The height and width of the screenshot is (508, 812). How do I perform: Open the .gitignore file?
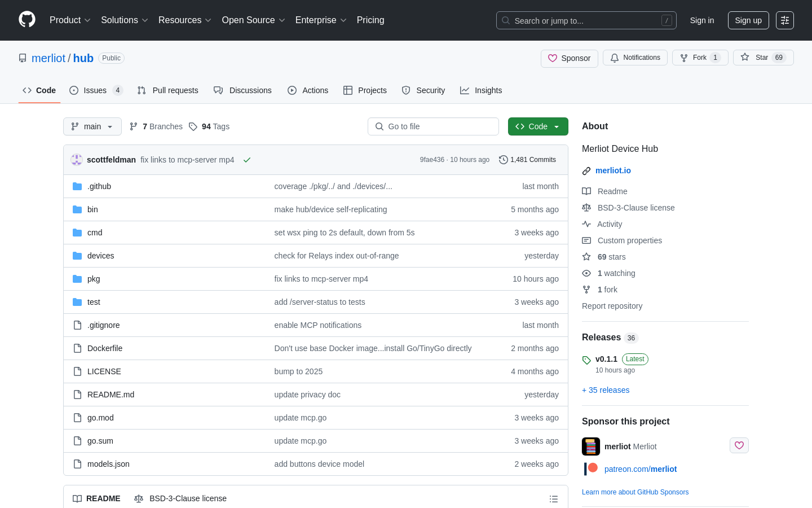[103, 325]
